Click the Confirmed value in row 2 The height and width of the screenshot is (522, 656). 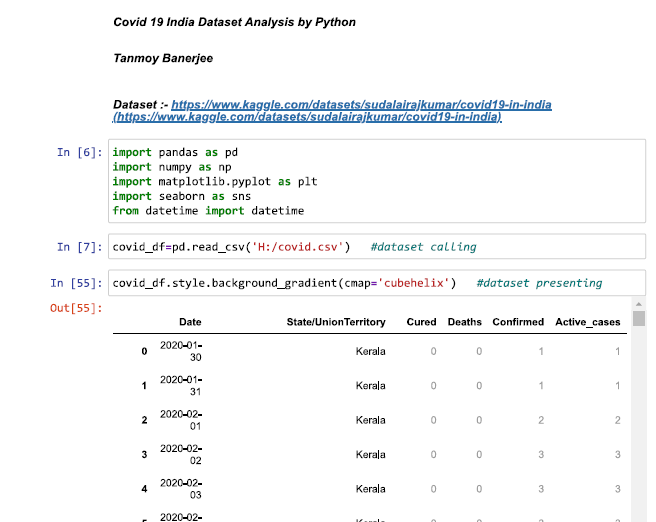(x=541, y=420)
